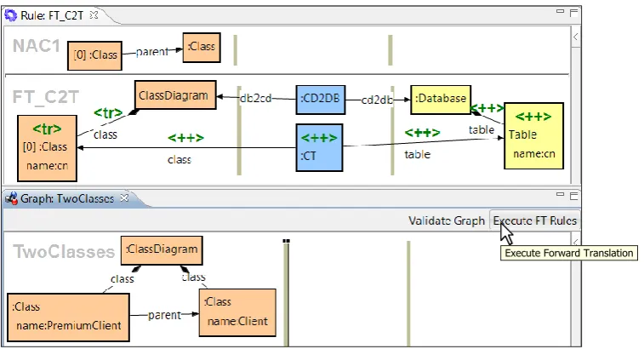Click the <++> marker inside Table node
Screen dimensions: 644x349
533,117
